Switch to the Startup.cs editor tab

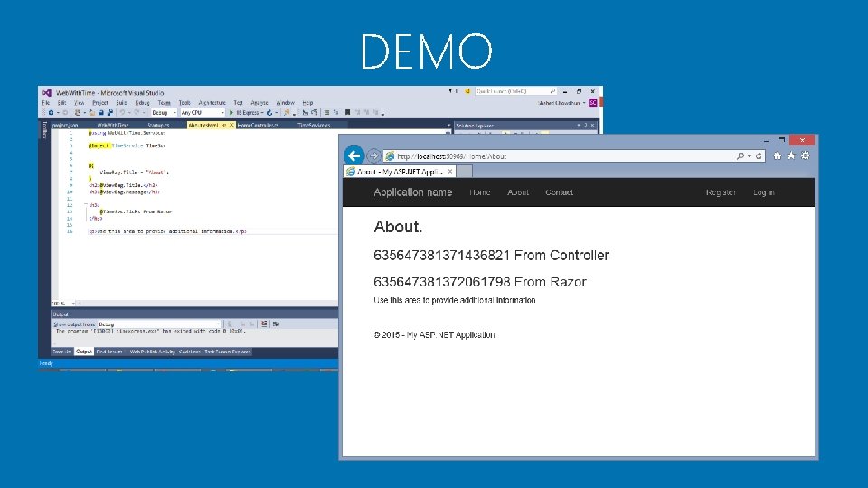(158, 126)
